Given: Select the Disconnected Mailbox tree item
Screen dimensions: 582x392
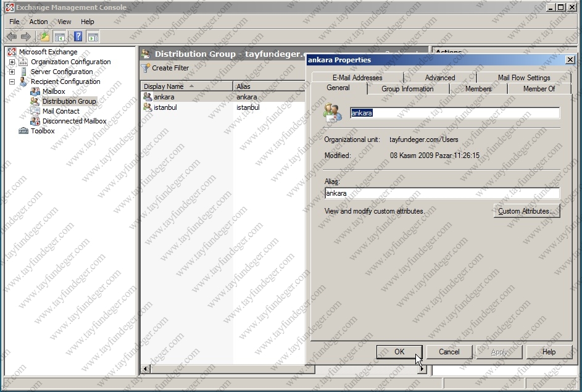Looking at the screenshot, I should pos(74,121).
